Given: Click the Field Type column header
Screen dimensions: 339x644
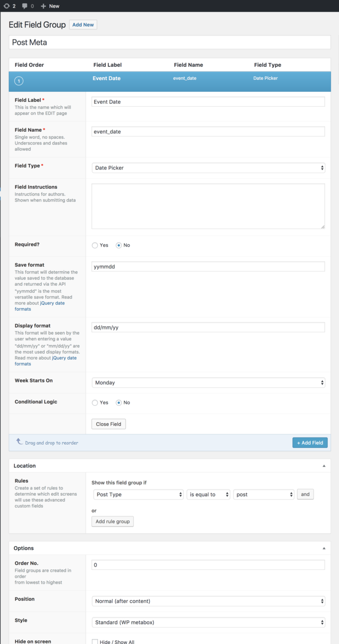Looking at the screenshot, I should 267,65.
